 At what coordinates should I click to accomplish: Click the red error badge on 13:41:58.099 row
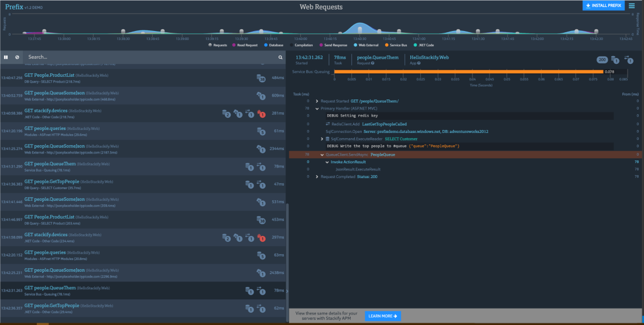pyautogui.click(x=262, y=238)
